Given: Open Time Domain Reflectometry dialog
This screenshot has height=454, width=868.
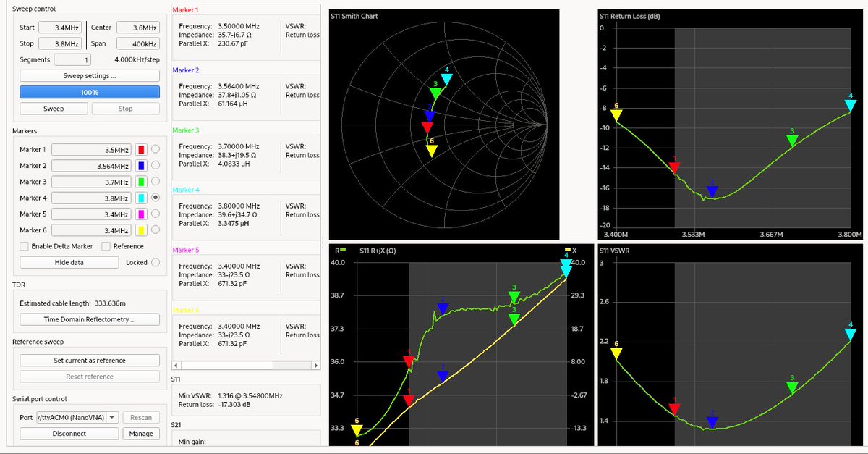Looking at the screenshot, I should click(x=90, y=319).
